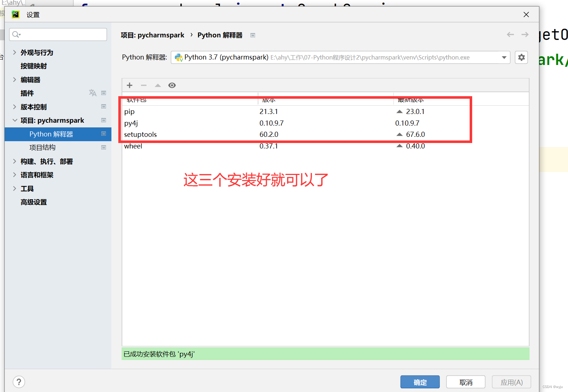
Task: Click the upgrade package arrow icon
Action: [x=158, y=85]
